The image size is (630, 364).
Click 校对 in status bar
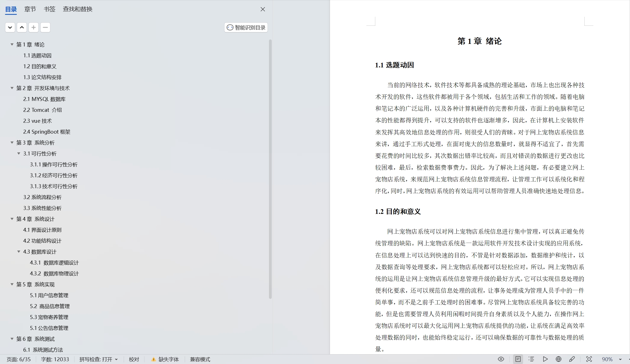coord(134,360)
